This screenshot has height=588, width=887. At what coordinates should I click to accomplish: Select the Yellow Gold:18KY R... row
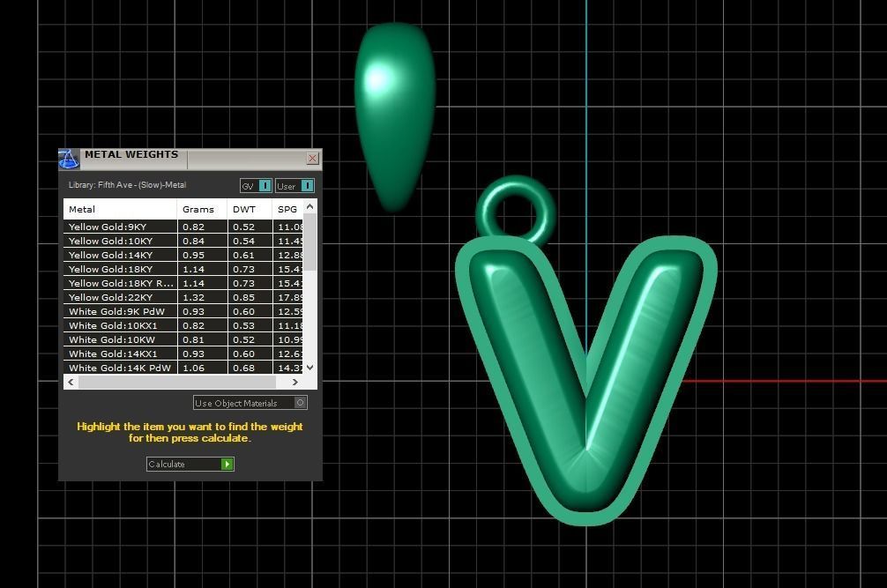click(184, 283)
